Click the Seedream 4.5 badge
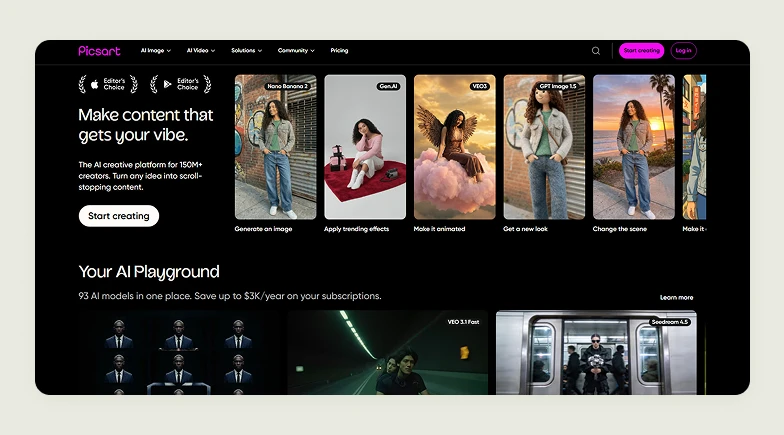Viewport: 784px width, 435px height. click(x=670, y=322)
